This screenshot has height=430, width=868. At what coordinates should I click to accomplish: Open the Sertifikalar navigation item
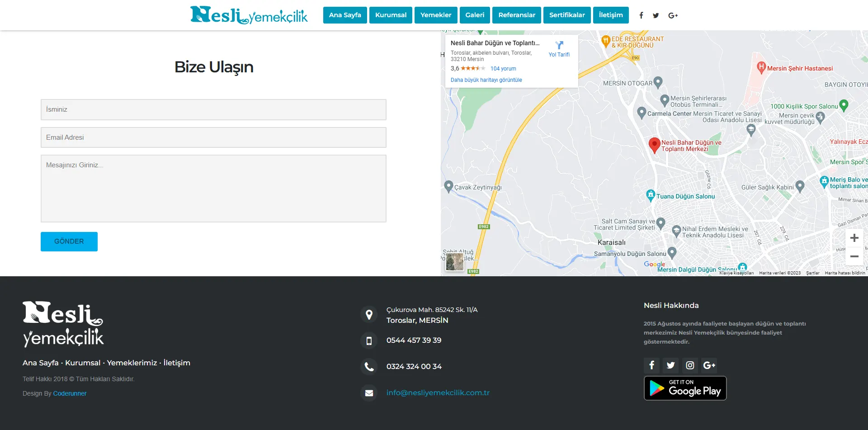click(567, 15)
